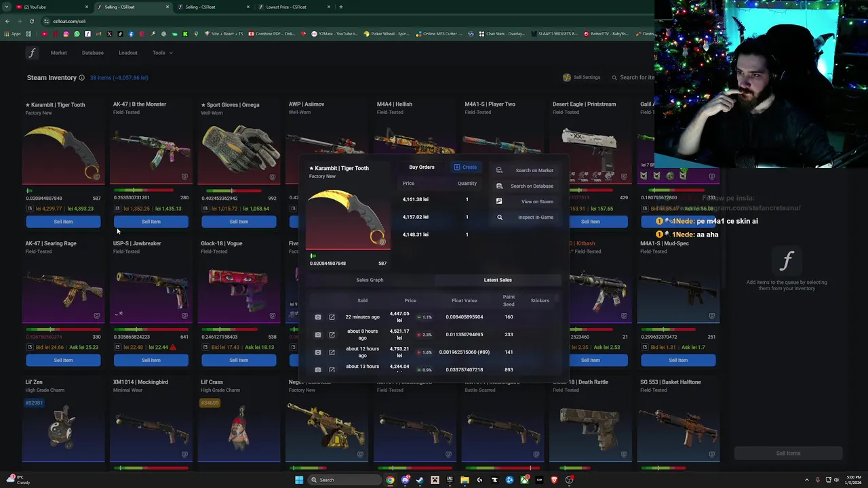Image resolution: width=868 pixels, height=488 pixels.
Task: Click inspect icon on AK-47 B the Monster card
Action: [x=184, y=177]
